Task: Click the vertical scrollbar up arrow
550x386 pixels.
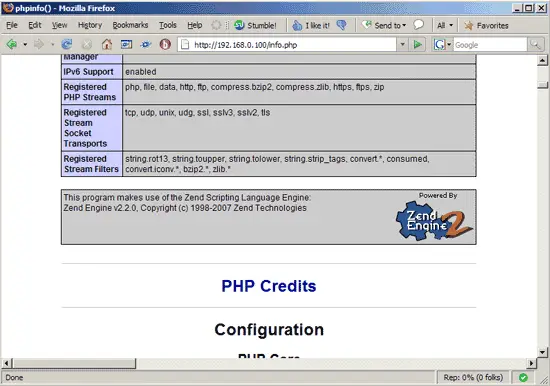Action: coord(542,60)
